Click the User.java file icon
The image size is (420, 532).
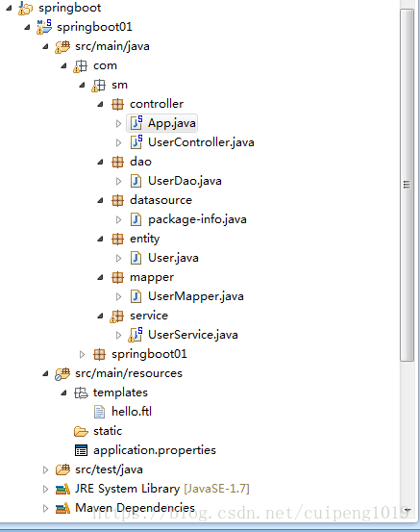136,258
